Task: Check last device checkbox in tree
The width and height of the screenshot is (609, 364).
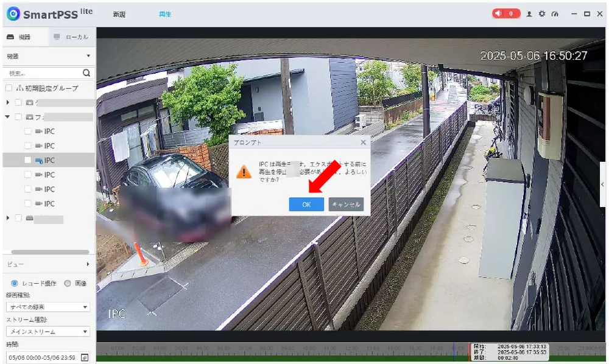Action: tap(18, 218)
